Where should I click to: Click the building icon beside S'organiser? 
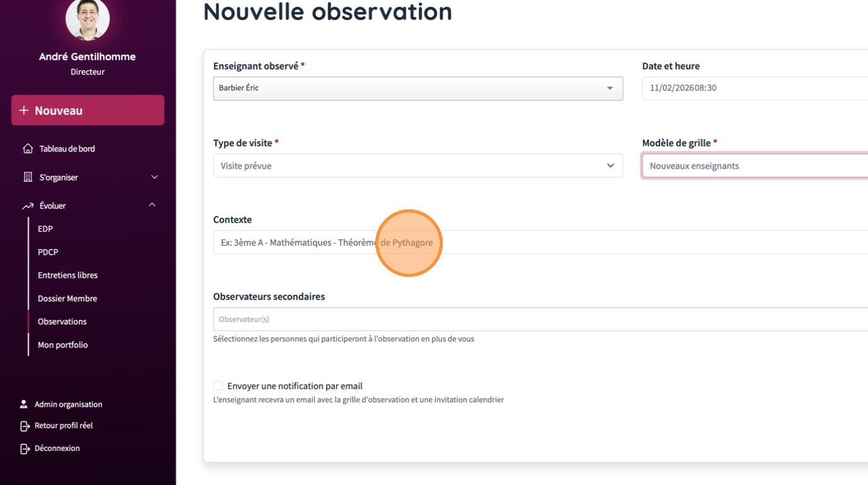(x=28, y=177)
